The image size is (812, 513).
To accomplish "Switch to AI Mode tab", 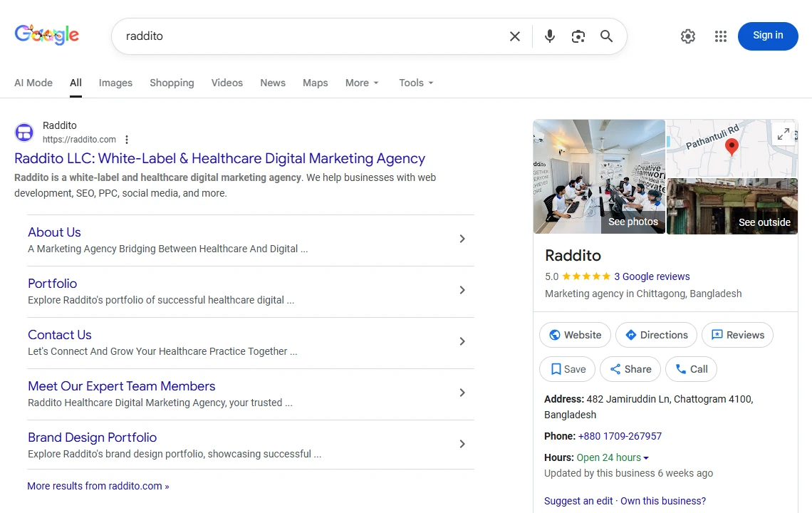I will pyautogui.click(x=33, y=83).
